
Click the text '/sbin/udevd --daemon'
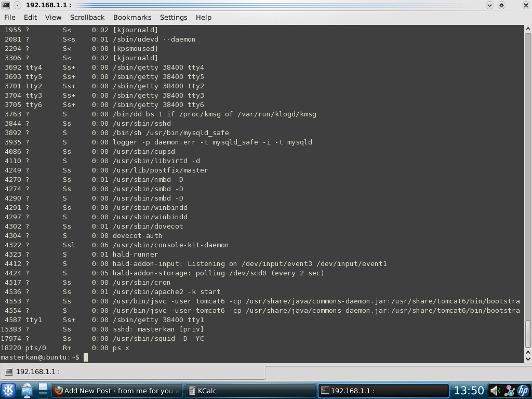(154, 39)
